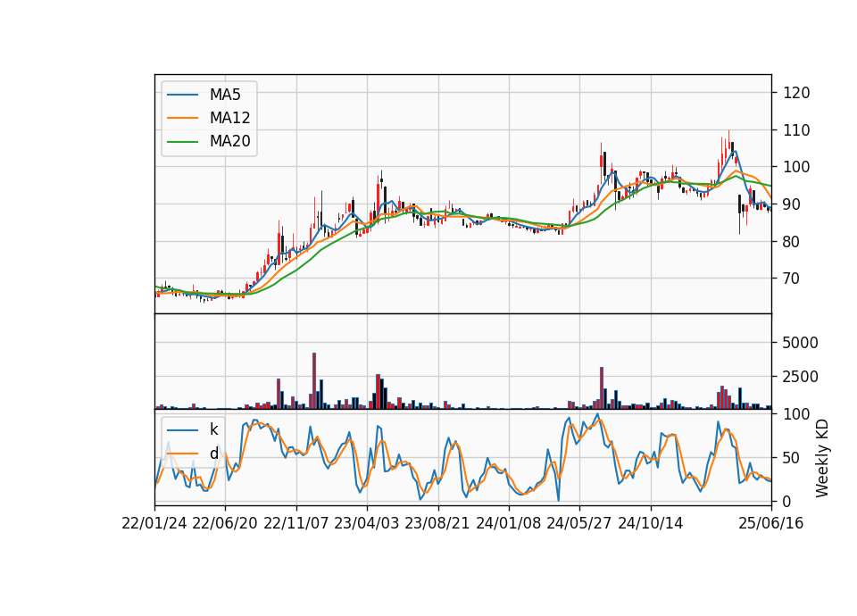Click the 22/11/07 date tick label
Image resolution: width=857 pixels, height=616 pixels.
pyautogui.click(x=296, y=523)
